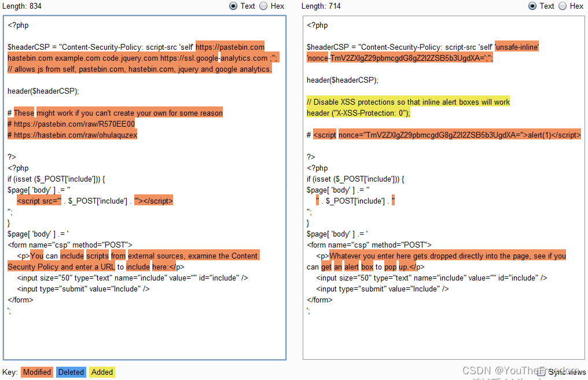Click the yellow Added key swatch

(x=102, y=372)
